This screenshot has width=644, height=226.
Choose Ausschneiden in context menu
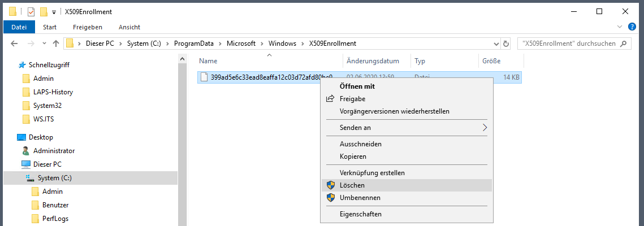(x=406, y=144)
